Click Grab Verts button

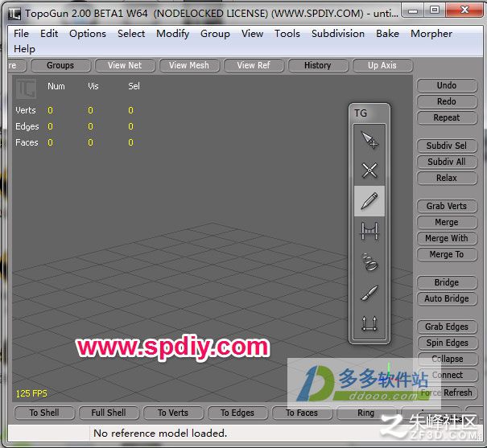(447, 206)
